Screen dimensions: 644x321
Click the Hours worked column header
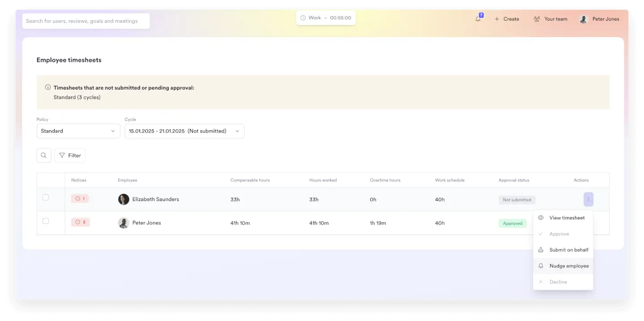[323, 180]
